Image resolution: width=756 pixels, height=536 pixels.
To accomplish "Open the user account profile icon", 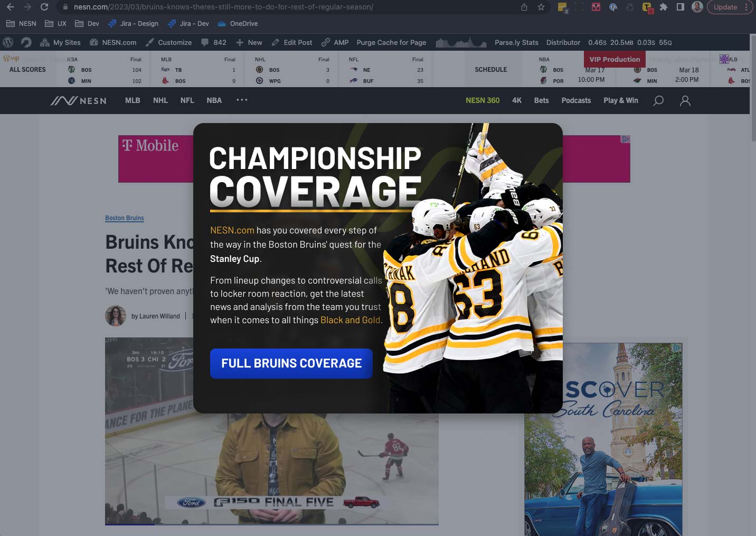I will (x=685, y=100).
